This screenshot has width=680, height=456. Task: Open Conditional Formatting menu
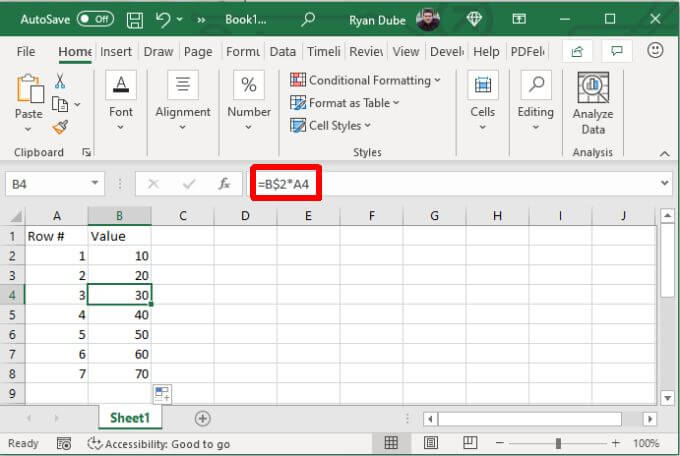(365, 80)
